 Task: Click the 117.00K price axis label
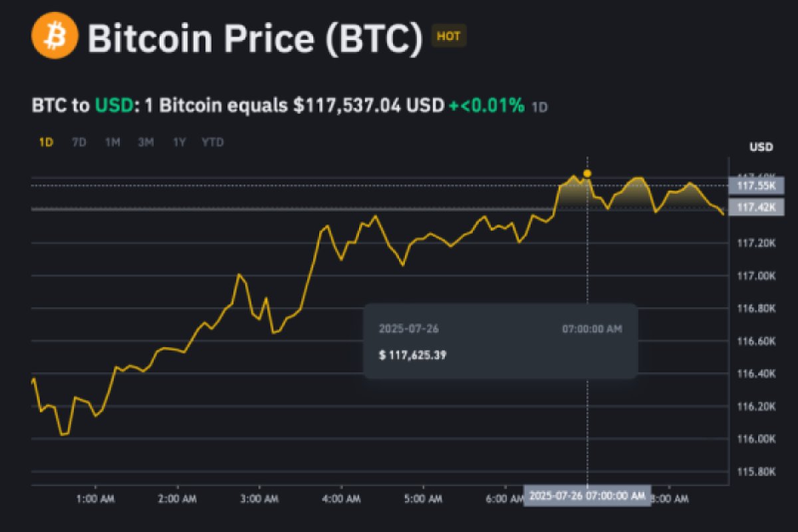coord(758,276)
